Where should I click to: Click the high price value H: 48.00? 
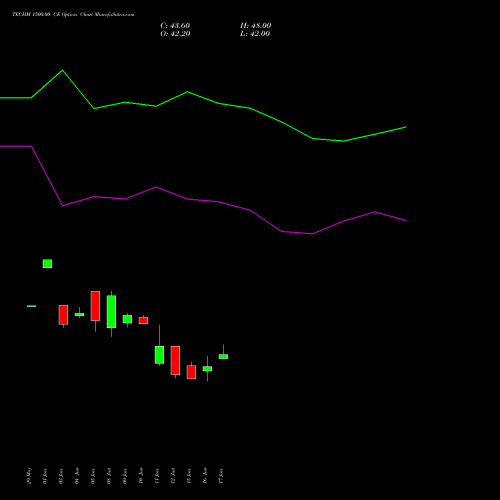click(256, 26)
